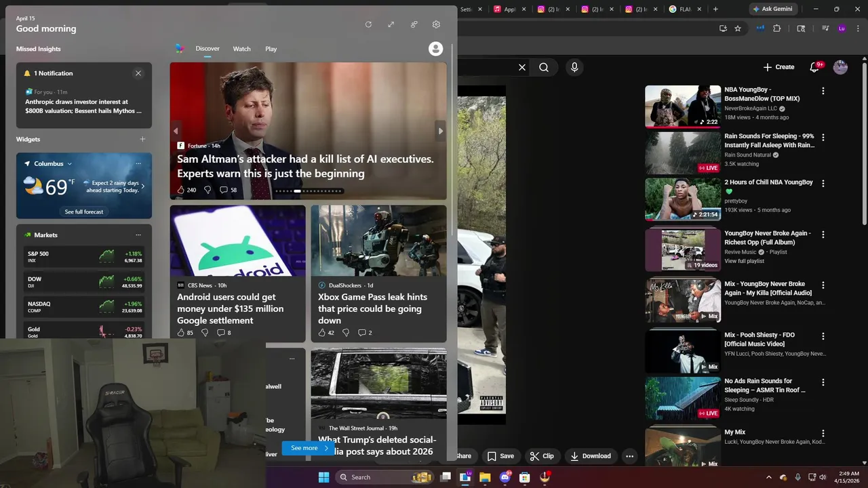Refresh the widgets feed
Image resolution: width=868 pixels, height=488 pixels.
coord(368,24)
